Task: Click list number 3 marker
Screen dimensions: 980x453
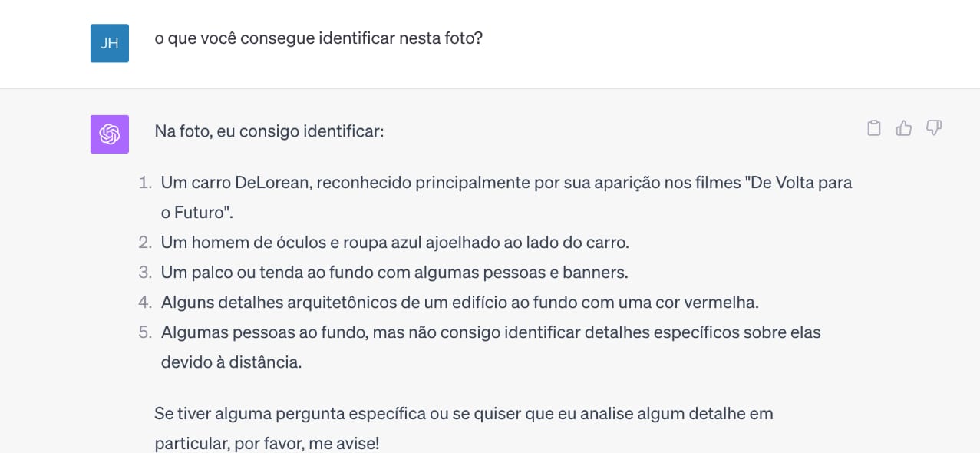Action: pyautogui.click(x=145, y=273)
